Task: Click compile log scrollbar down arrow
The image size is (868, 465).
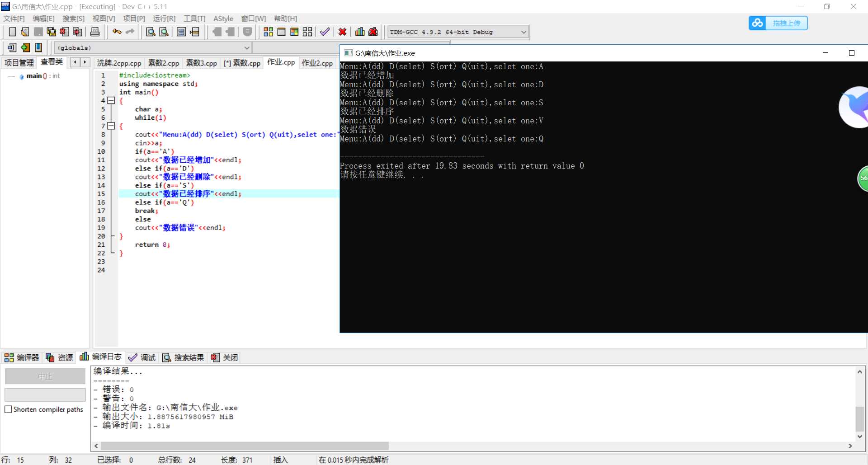Action: 860,437
